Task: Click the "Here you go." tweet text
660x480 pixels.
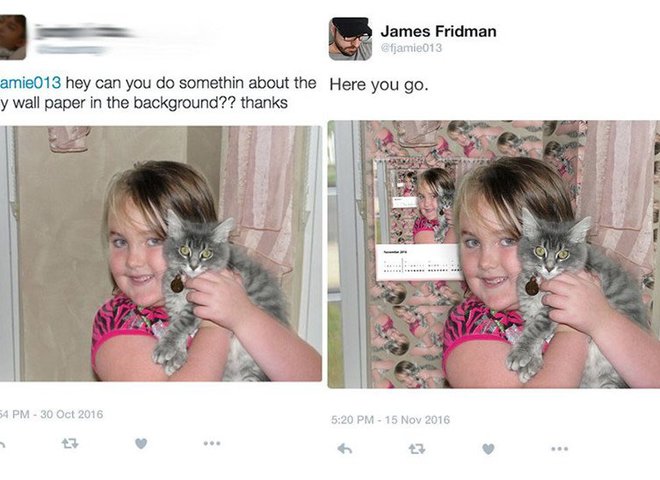Action: 379,85
